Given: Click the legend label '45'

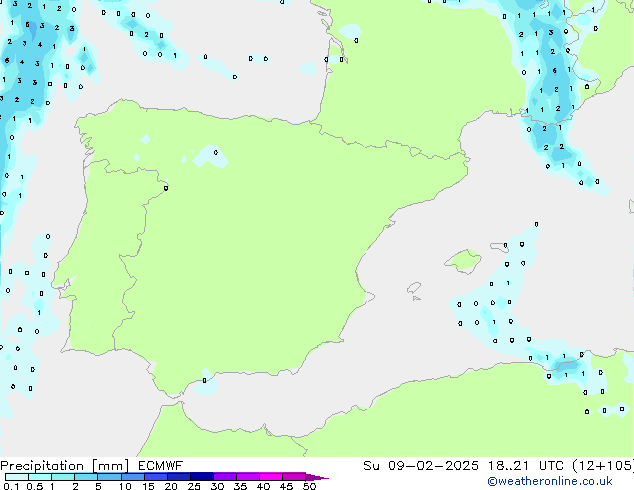Looking at the screenshot, I should (x=286, y=486).
